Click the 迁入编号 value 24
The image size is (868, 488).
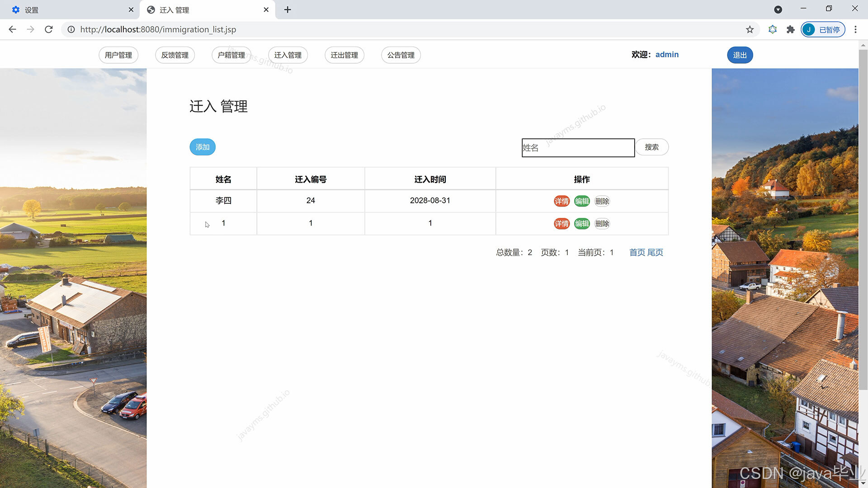(311, 201)
